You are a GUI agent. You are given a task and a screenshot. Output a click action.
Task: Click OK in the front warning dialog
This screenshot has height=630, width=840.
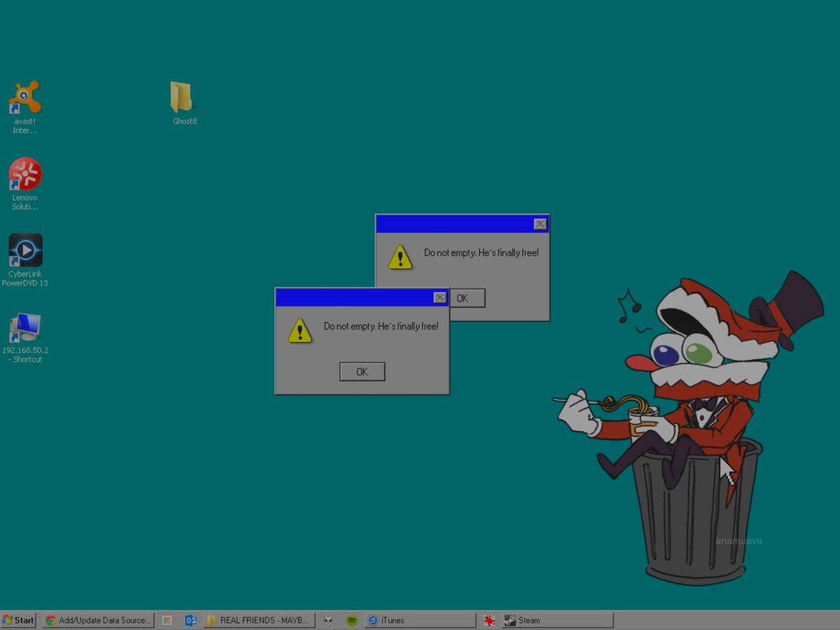pyautogui.click(x=362, y=372)
